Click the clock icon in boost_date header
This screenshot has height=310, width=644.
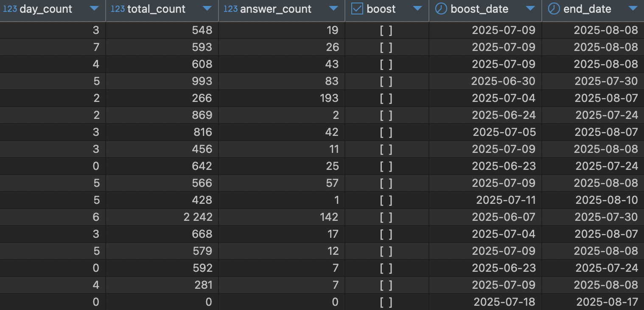[x=441, y=8]
